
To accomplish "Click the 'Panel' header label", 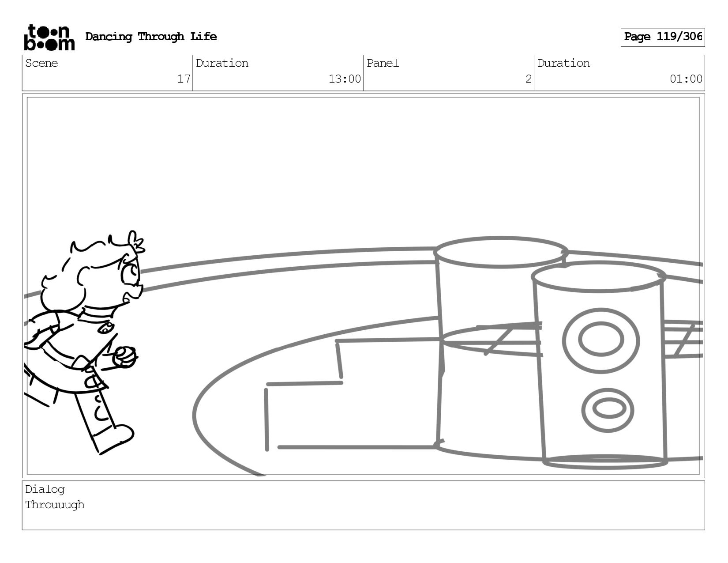I will coord(383,63).
